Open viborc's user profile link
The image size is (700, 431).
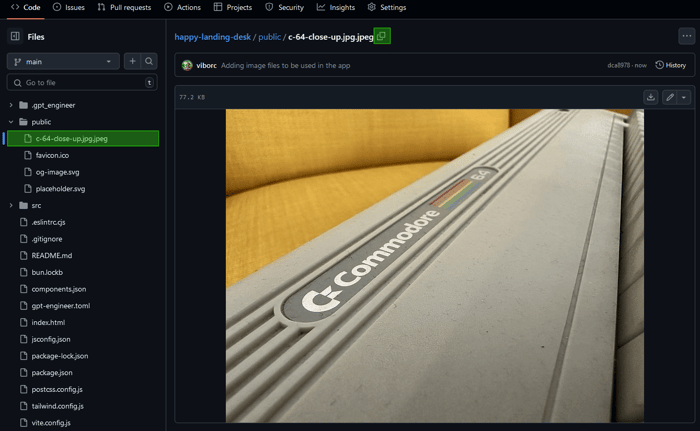[206, 65]
